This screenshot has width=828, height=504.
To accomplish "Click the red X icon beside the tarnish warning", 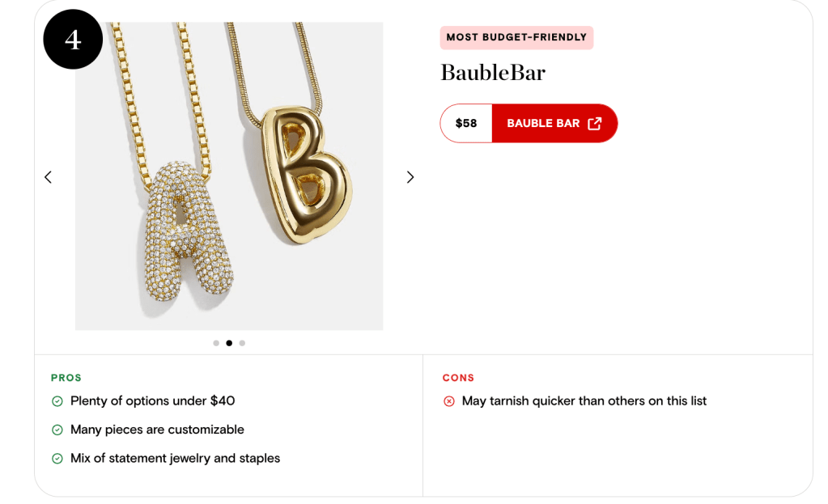I will pyautogui.click(x=449, y=401).
